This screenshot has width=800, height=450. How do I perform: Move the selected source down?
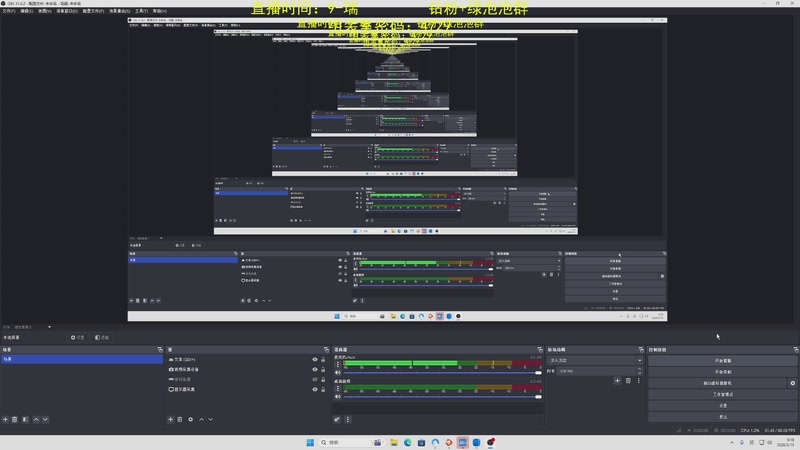210,419
